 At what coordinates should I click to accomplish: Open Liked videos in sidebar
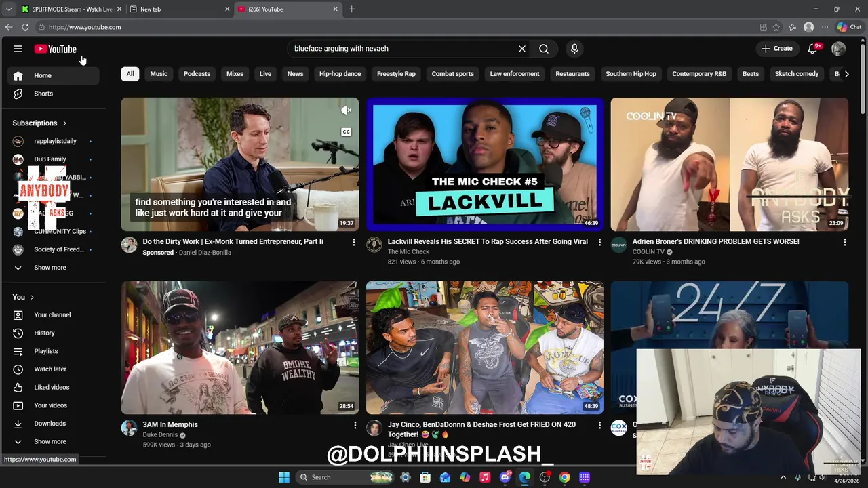click(52, 387)
